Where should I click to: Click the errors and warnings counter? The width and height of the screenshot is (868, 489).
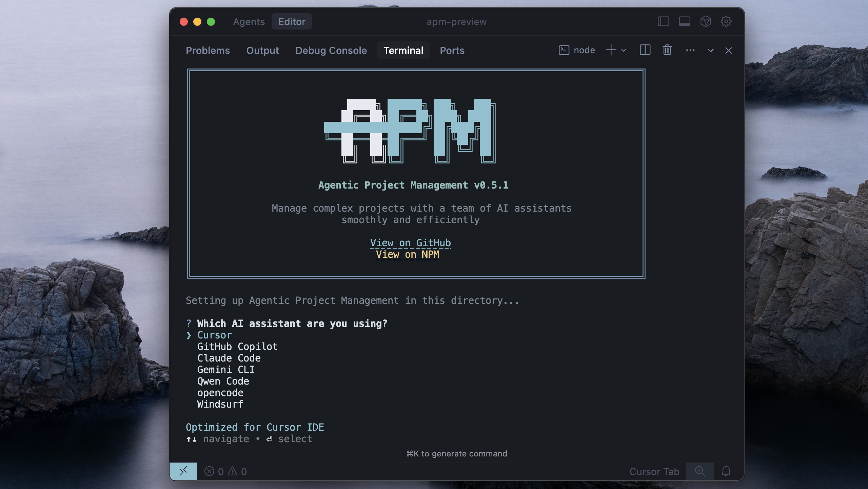pos(225,471)
